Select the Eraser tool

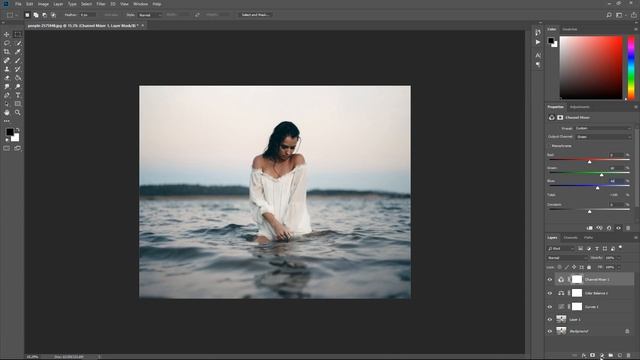7,78
